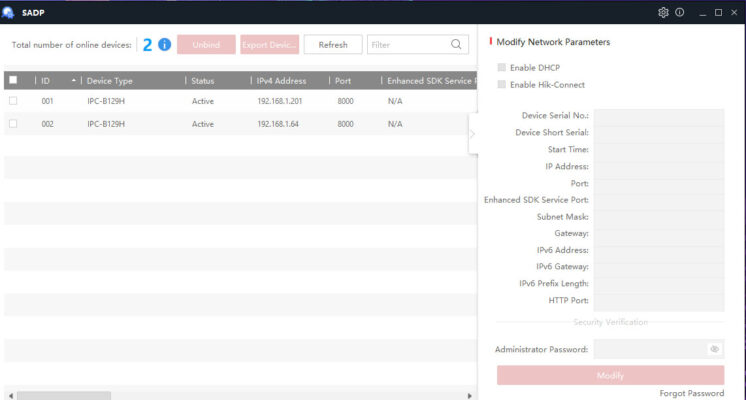Maximize the SADP window
Viewport: 746px width, 400px height.
pos(718,12)
